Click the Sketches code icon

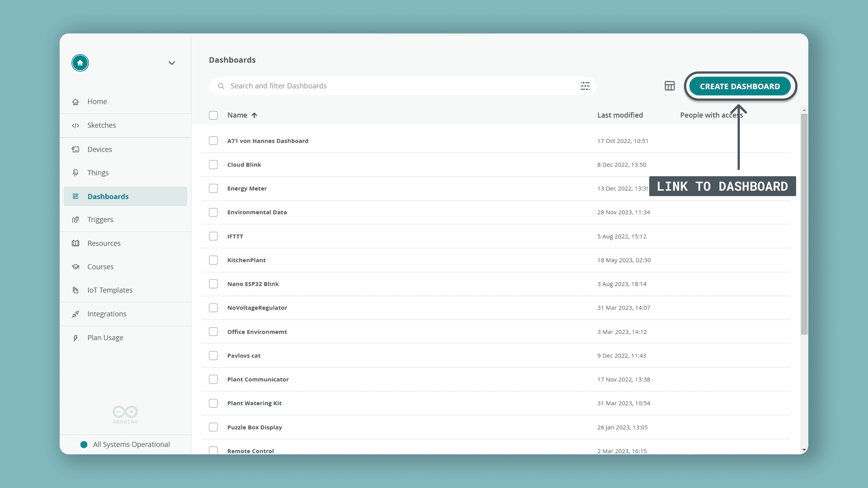[x=75, y=125]
